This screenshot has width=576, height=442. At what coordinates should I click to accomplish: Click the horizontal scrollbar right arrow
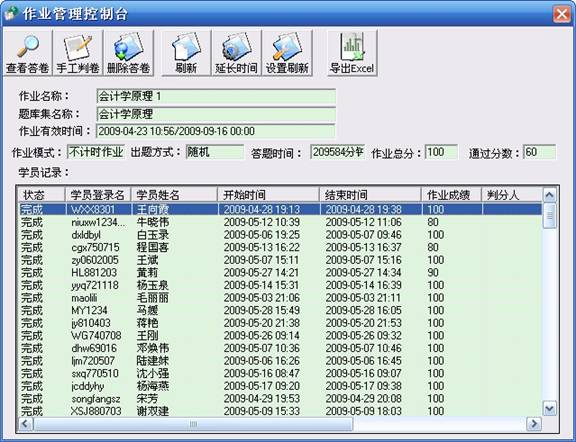tap(534, 424)
